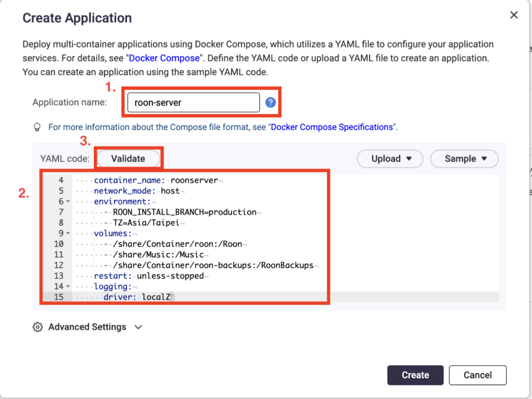532x399 pixels.
Task: Collapse the logging block at line 14
Action: tap(68, 287)
